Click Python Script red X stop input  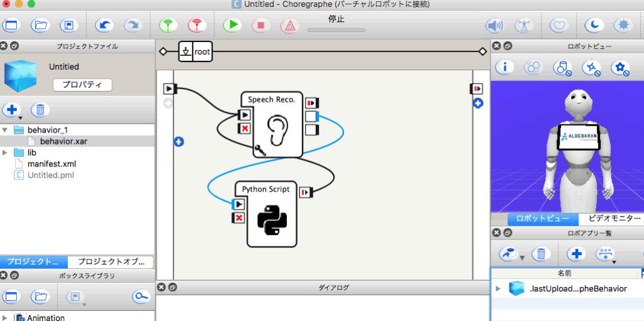238,217
